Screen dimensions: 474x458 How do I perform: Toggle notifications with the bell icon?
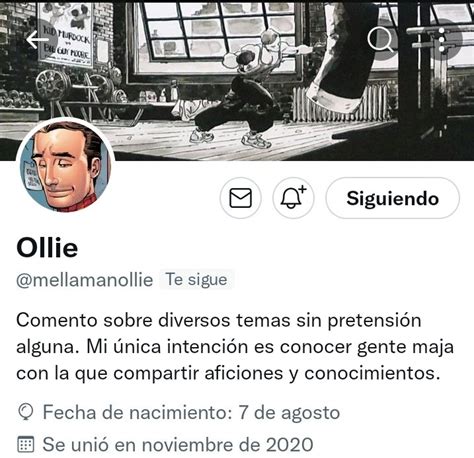pos(293,198)
